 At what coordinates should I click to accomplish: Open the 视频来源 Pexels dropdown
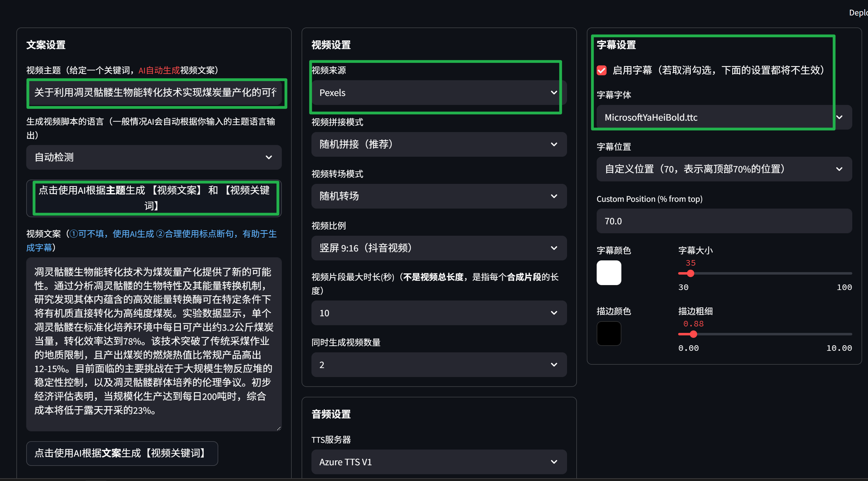(x=438, y=93)
